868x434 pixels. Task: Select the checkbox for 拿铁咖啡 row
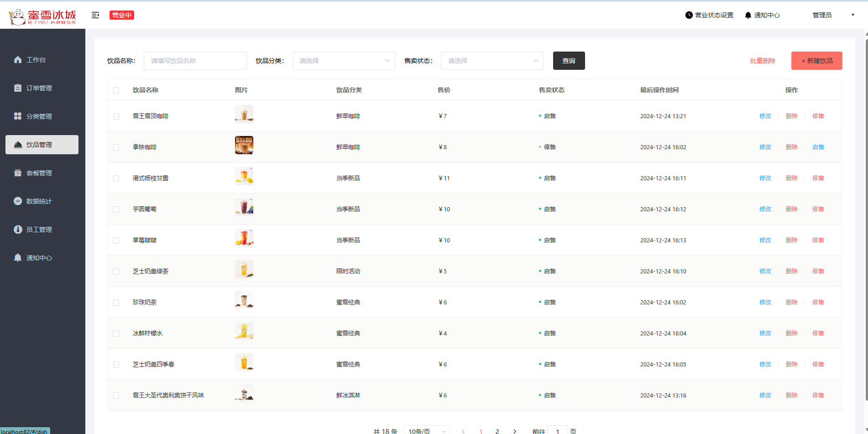pyautogui.click(x=116, y=147)
